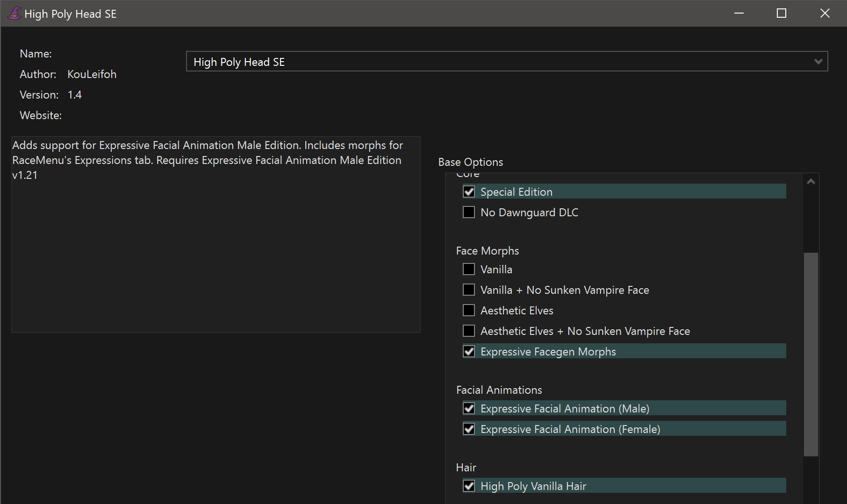The height and width of the screenshot is (504, 847).
Task: Click the Version label
Action: [39, 95]
